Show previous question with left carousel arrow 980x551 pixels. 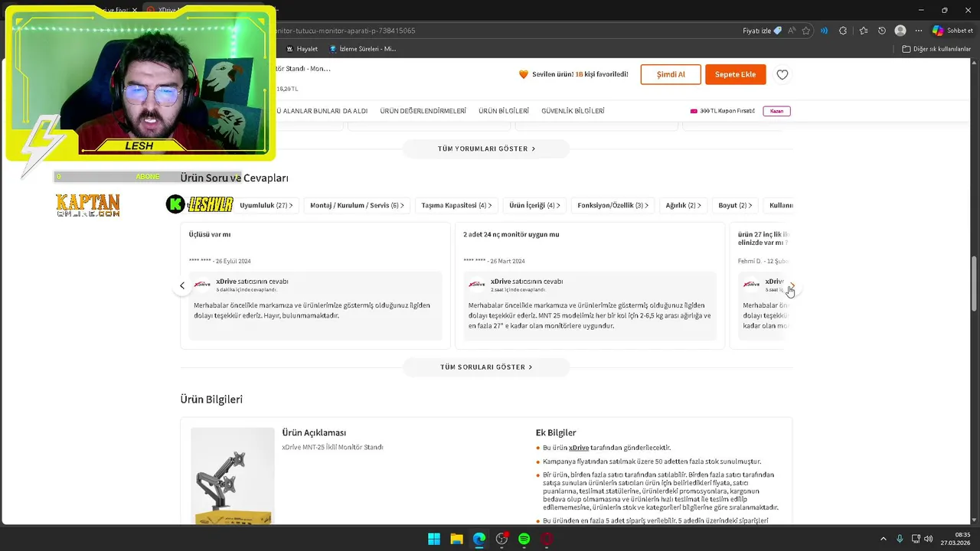(x=182, y=285)
